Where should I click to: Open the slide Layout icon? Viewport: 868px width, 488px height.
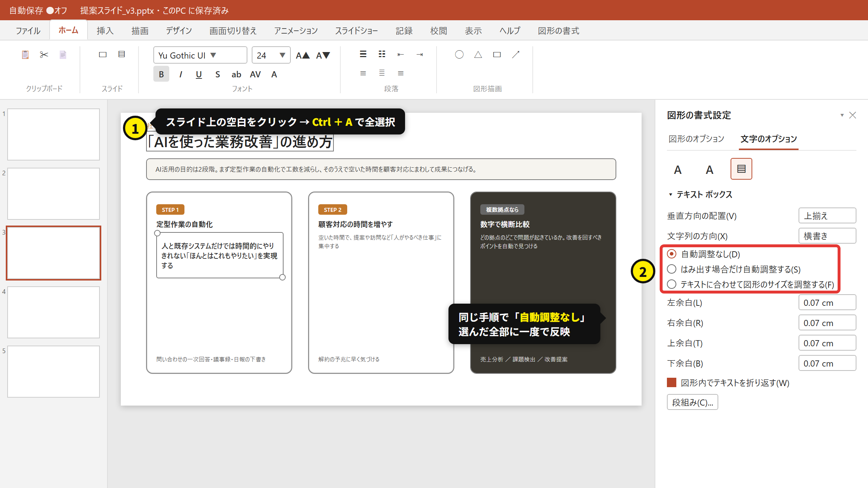122,54
